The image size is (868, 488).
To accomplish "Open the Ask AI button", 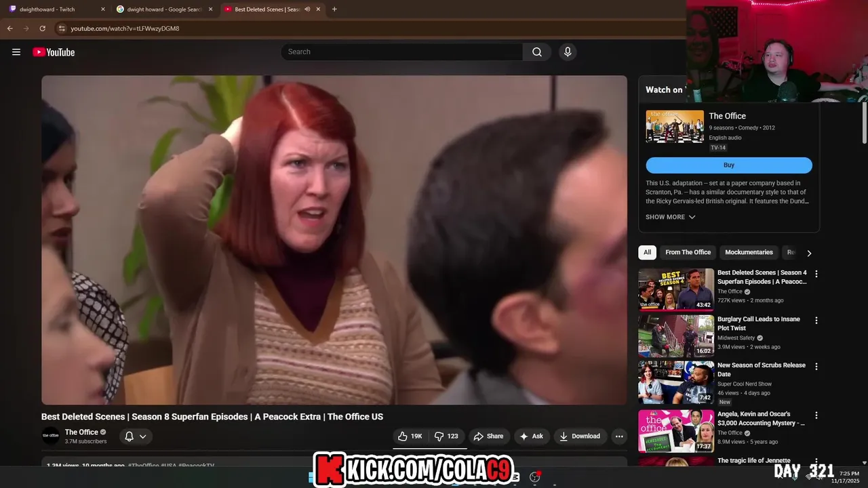I will coord(532,436).
